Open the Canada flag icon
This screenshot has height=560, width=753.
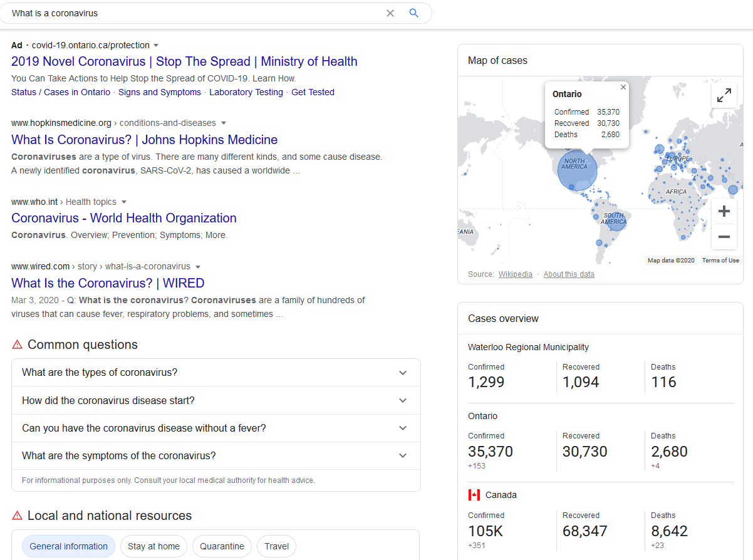[x=474, y=495]
